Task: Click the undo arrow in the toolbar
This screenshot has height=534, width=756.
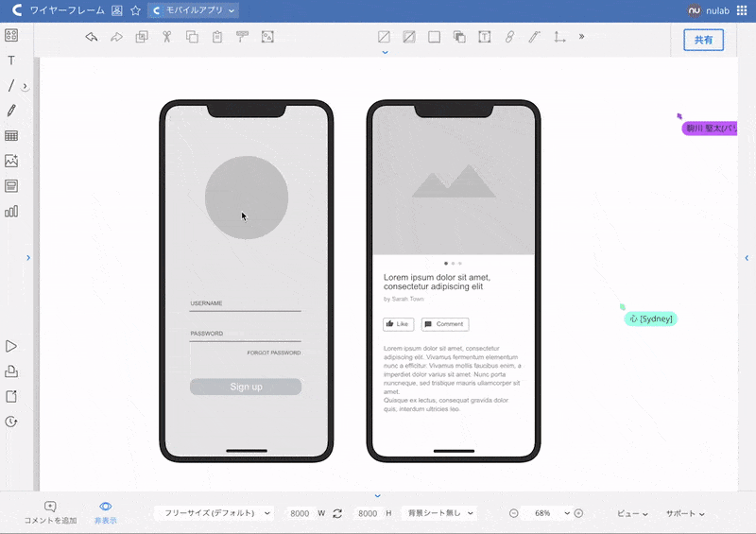Action: pyautogui.click(x=92, y=37)
